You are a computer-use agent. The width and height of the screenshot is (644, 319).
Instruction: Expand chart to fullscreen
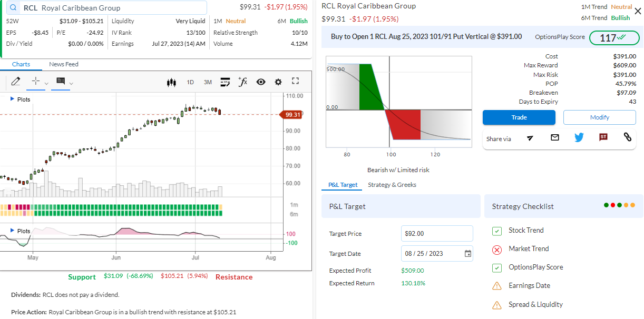click(x=295, y=81)
